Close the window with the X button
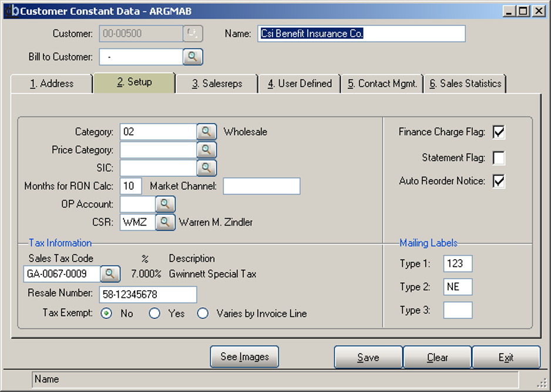Viewport: 551px width, 392px height. point(538,11)
